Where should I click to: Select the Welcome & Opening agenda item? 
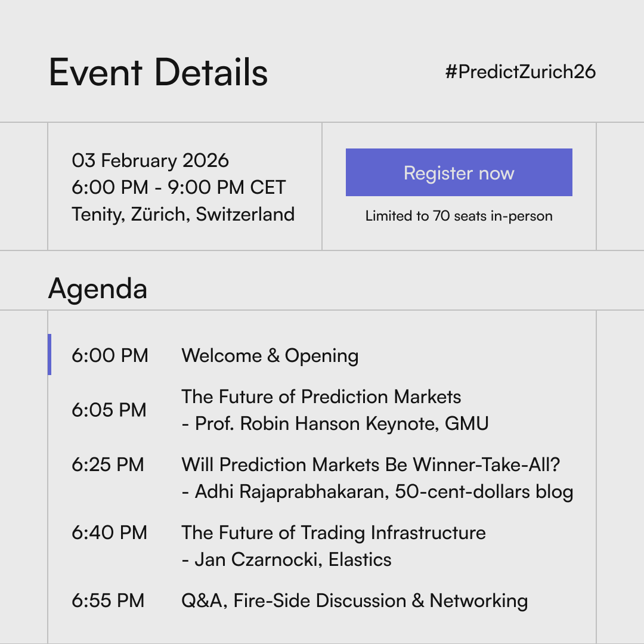click(270, 355)
